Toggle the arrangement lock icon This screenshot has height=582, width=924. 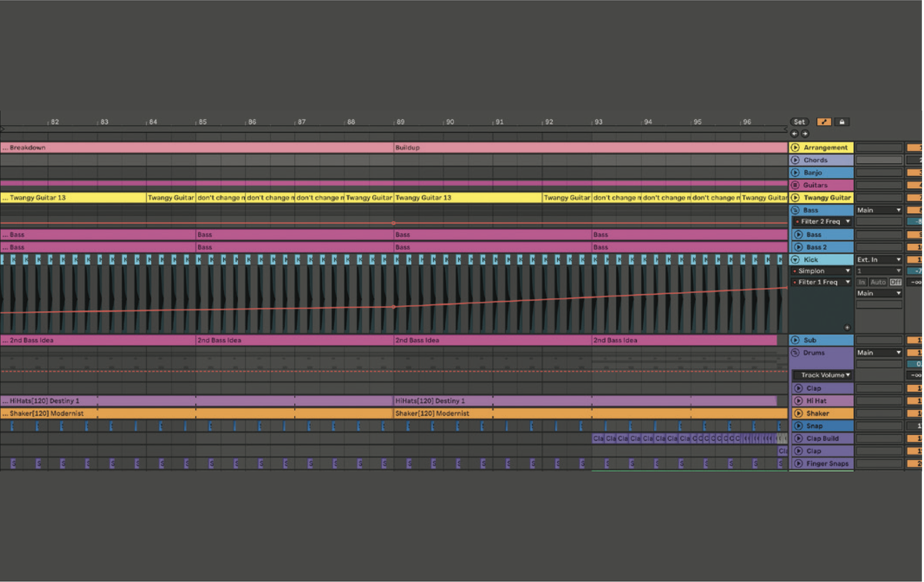(x=841, y=122)
